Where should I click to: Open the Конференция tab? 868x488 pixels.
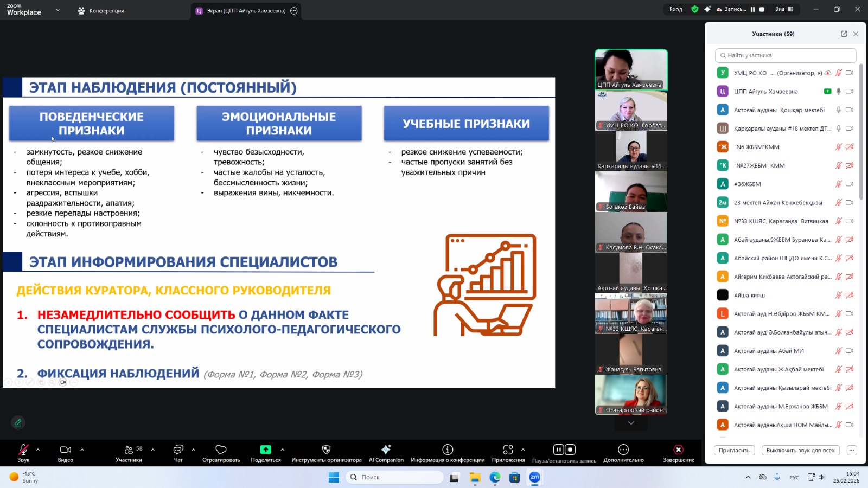pyautogui.click(x=101, y=11)
